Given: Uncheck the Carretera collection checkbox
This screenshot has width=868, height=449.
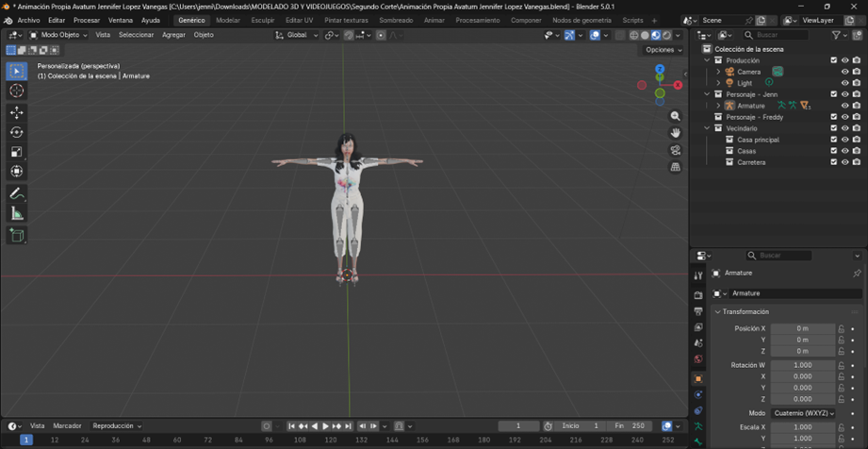Looking at the screenshot, I should click(834, 162).
